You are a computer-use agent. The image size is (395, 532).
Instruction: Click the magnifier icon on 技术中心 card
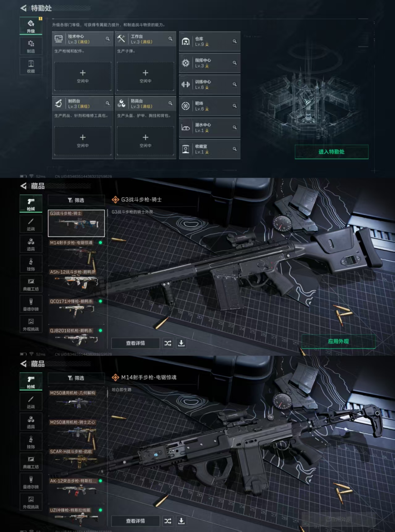point(107,39)
